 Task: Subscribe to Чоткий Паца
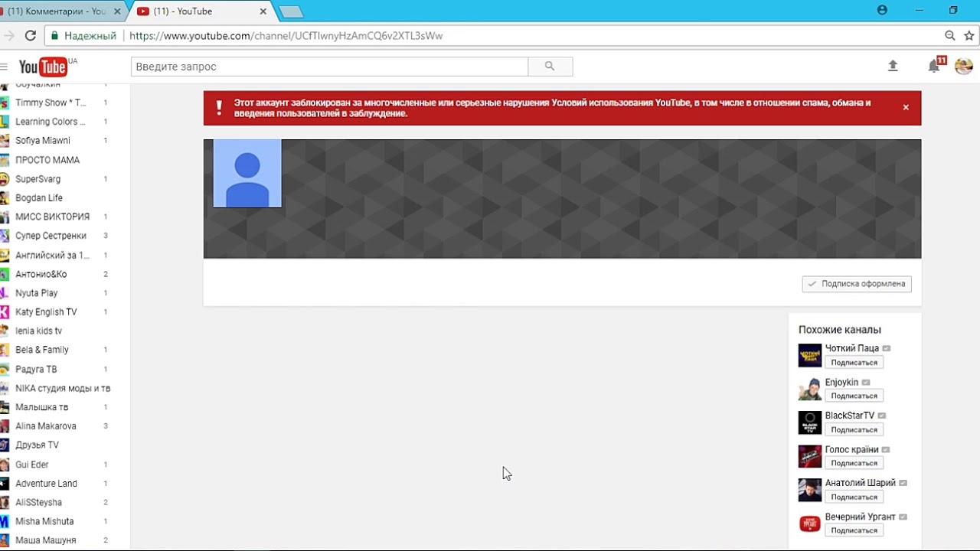click(x=854, y=363)
